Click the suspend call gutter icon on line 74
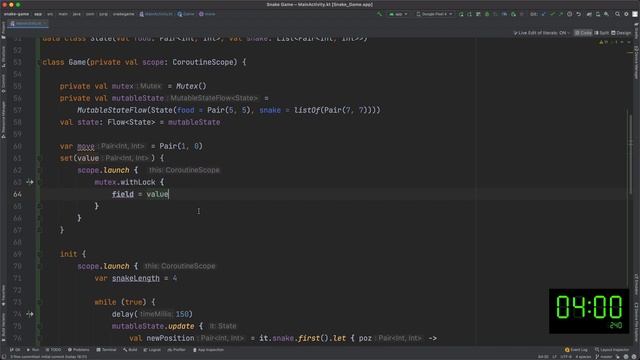640x360 pixels. point(30,314)
